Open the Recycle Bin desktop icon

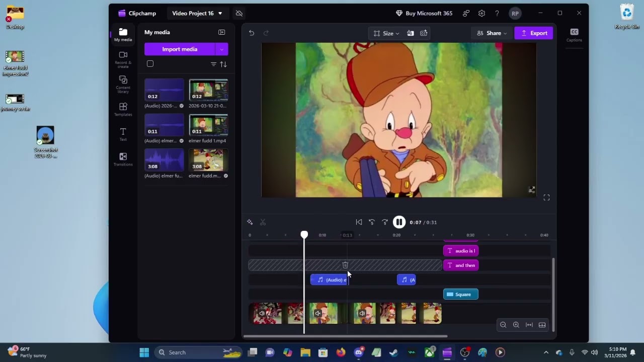[627, 17]
